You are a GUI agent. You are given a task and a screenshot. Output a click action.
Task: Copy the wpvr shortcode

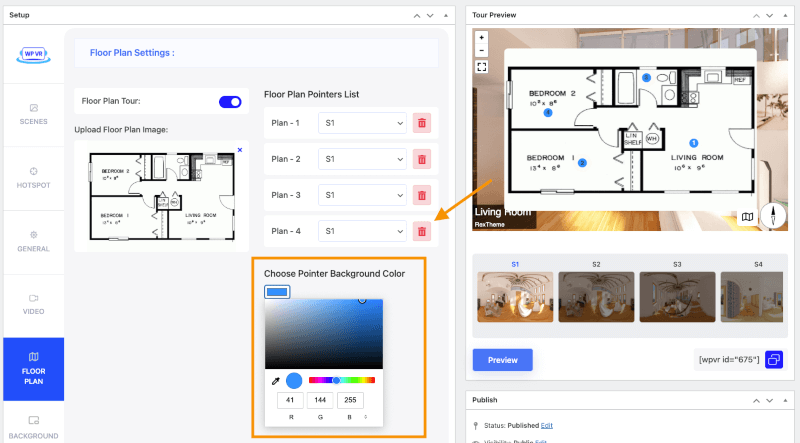[774, 360]
